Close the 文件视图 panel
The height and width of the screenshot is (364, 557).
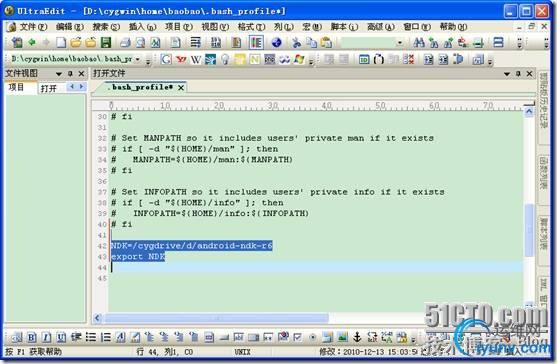point(81,74)
